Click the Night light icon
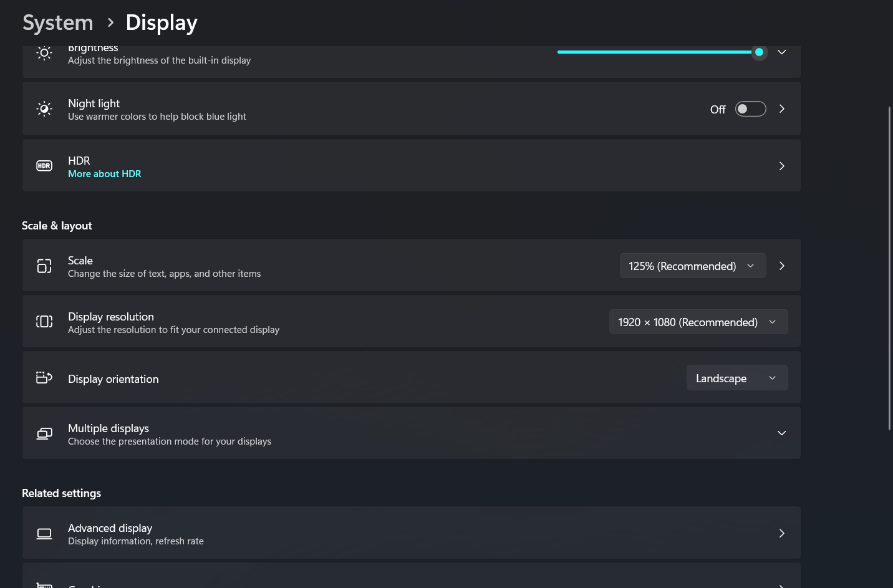This screenshot has height=588, width=893. [44, 109]
